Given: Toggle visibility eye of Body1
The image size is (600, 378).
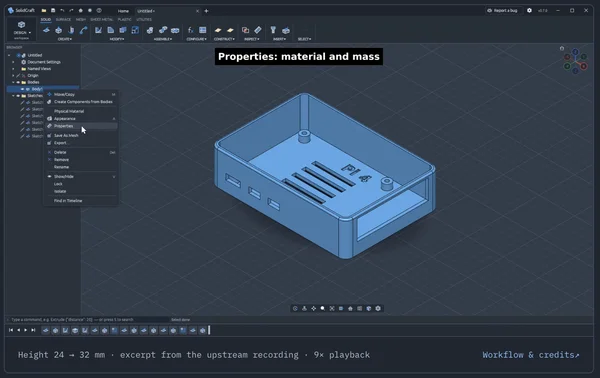Looking at the screenshot, I should (x=23, y=89).
